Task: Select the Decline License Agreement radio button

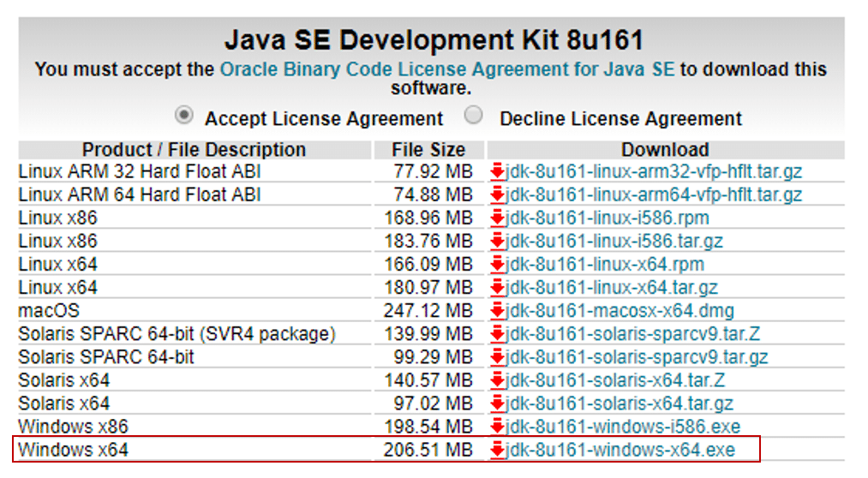Action: pos(473,116)
